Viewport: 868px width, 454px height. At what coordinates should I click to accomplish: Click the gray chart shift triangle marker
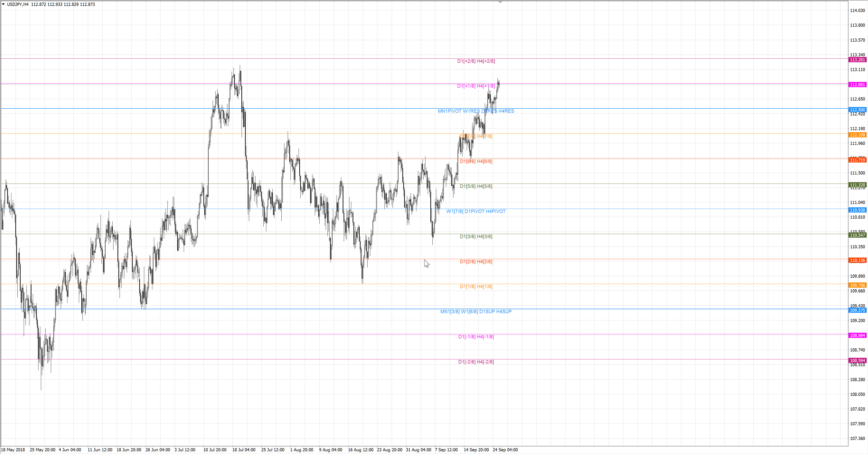click(x=500, y=2)
